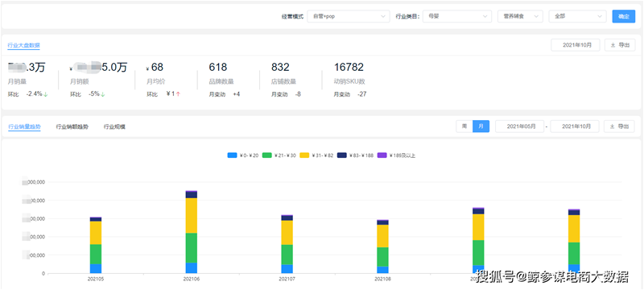Click the yellow segment of the 202107 bar

pos(287,233)
